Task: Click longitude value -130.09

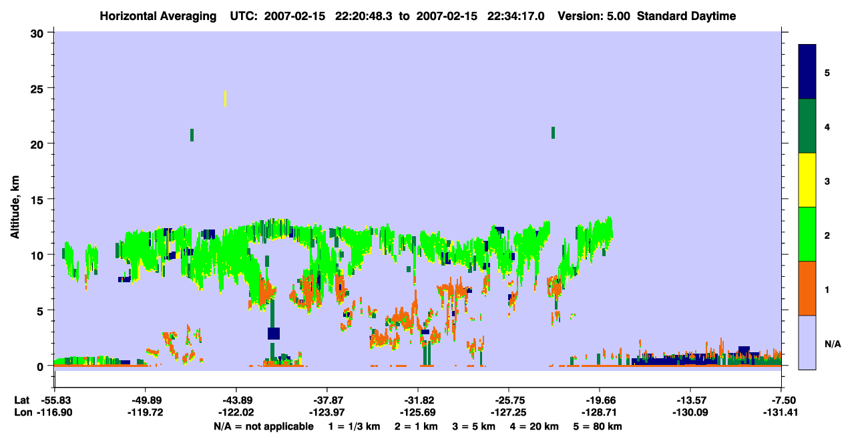Action: click(690, 412)
